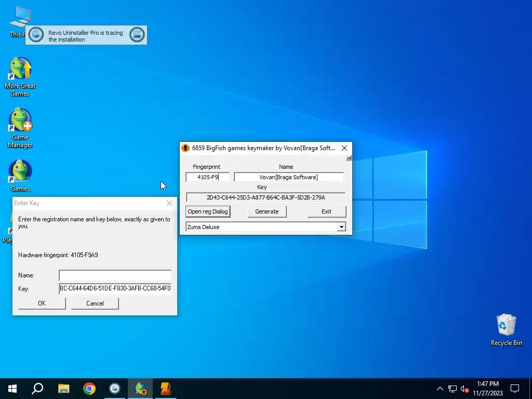Viewport: 532px width, 399px height.
Task: Click the Open reg Dialog button
Action: 208,211
